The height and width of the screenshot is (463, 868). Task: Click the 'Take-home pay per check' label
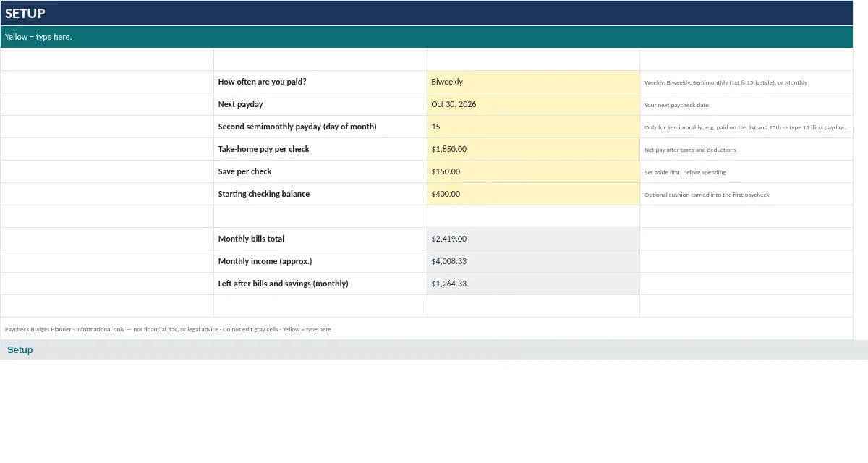tap(264, 149)
